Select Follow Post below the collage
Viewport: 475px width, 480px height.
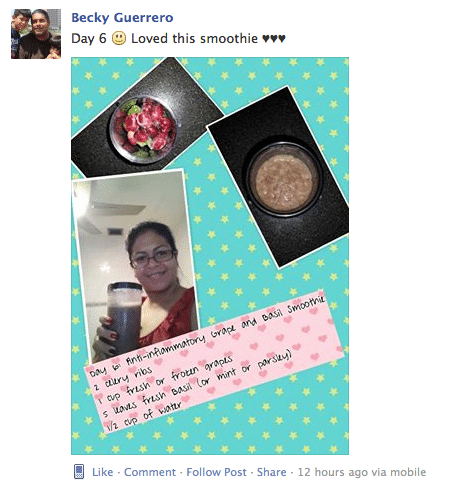pos(216,472)
